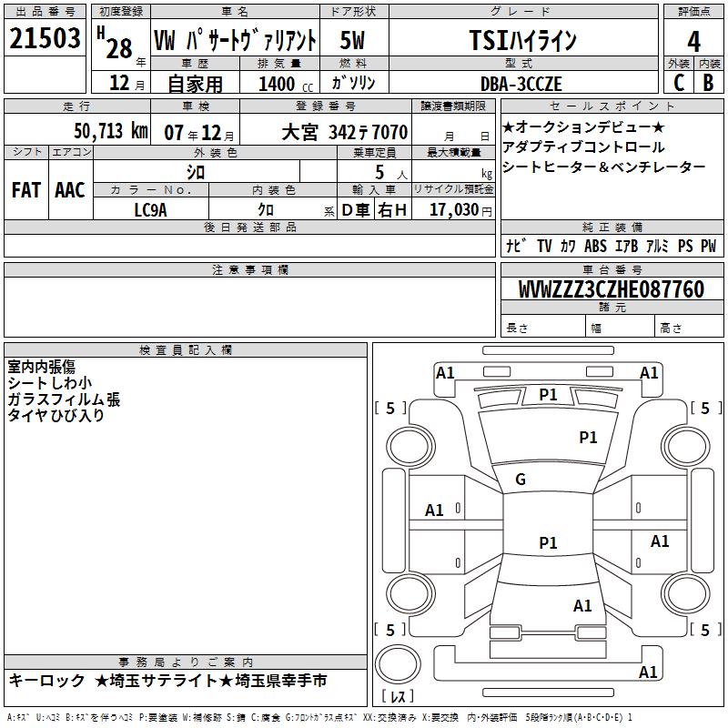Select the overall evaluation score 4

click(693, 41)
